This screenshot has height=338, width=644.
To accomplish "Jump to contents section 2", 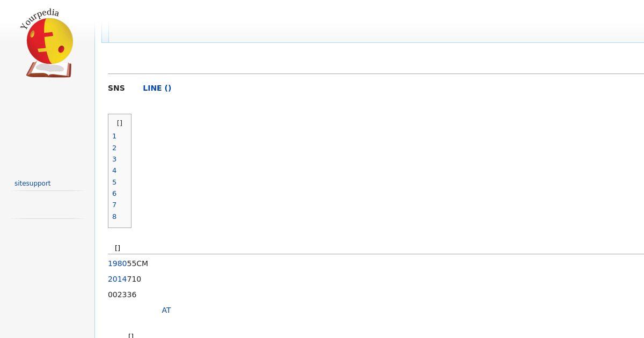I will point(114,148).
